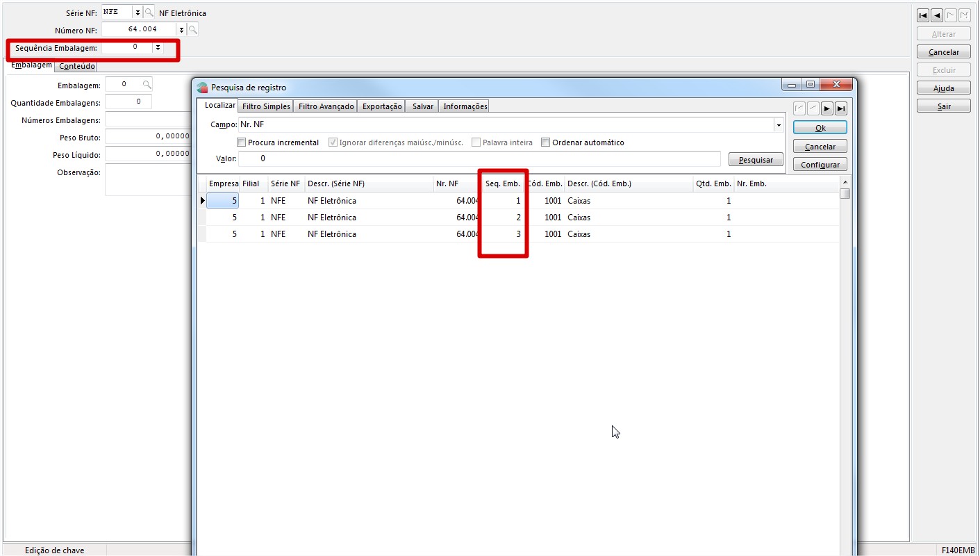Go to previous record in main window
This screenshot has height=556, width=980.
(936, 15)
